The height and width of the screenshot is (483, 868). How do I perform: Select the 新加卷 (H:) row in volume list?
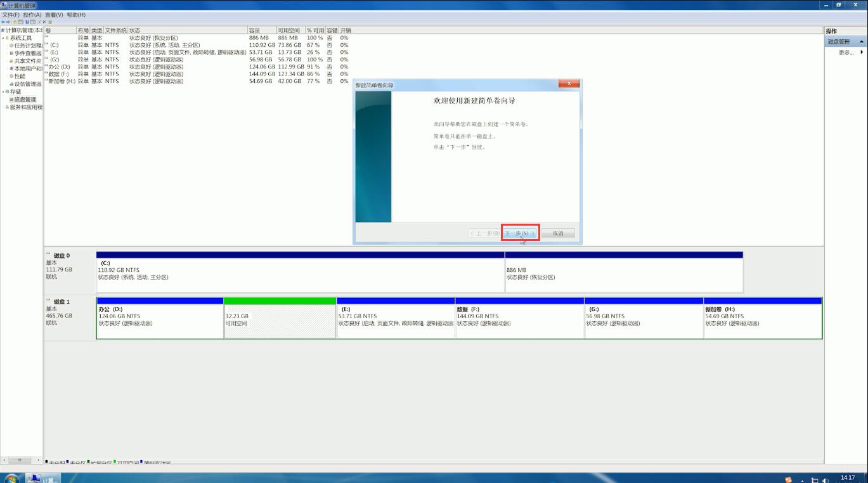point(197,81)
